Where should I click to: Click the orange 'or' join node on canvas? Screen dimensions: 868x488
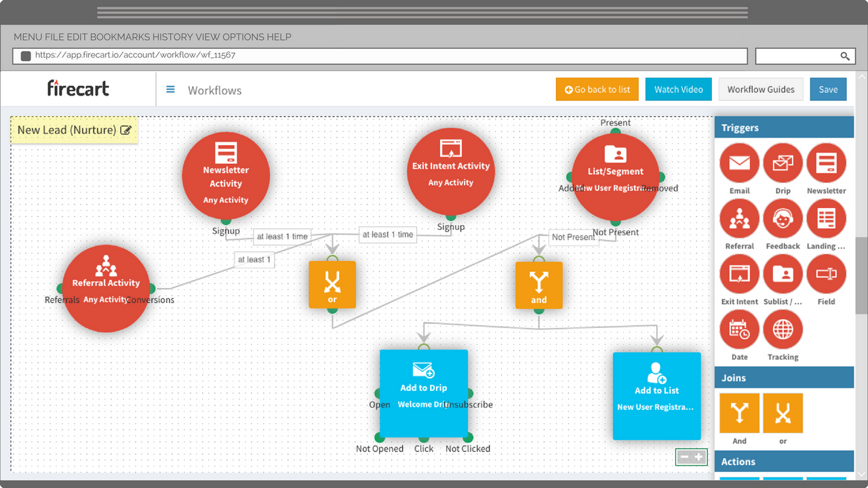(x=332, y=285)
